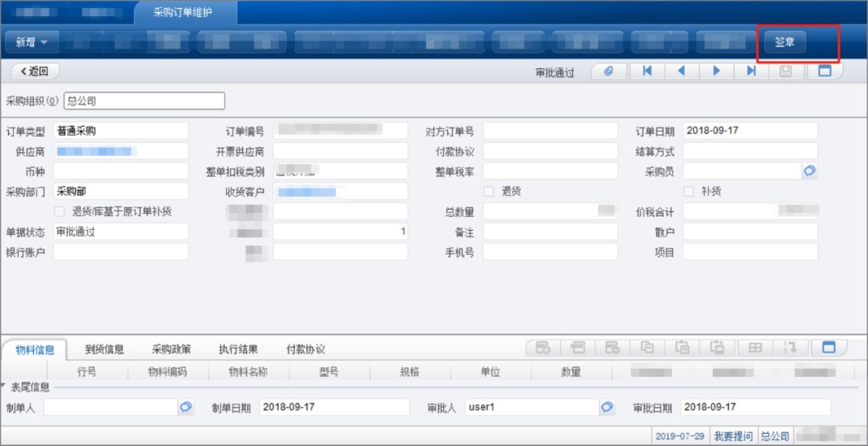Open the 执行结果 tab
Viewport: 868px width, 446px height.
[238, 350]
